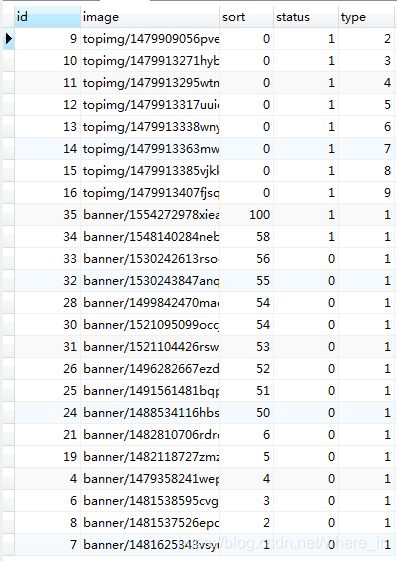Select cell topimg/1479913317uui

point(150,105)
